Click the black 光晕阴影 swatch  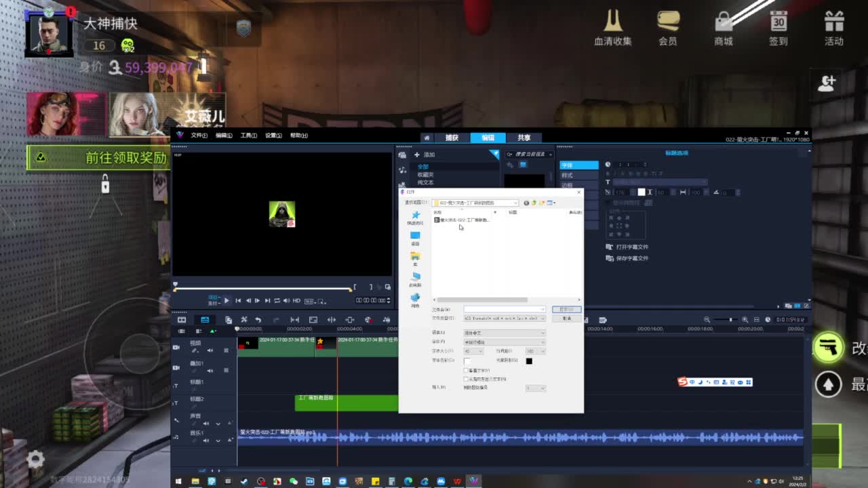529,361
